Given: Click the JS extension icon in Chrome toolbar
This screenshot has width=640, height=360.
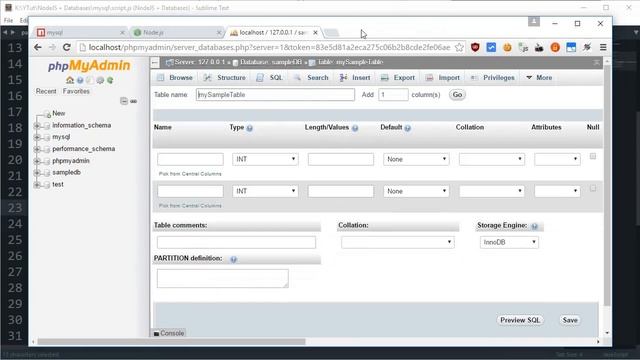Looking at the screenshot, I should coord(523,47).
